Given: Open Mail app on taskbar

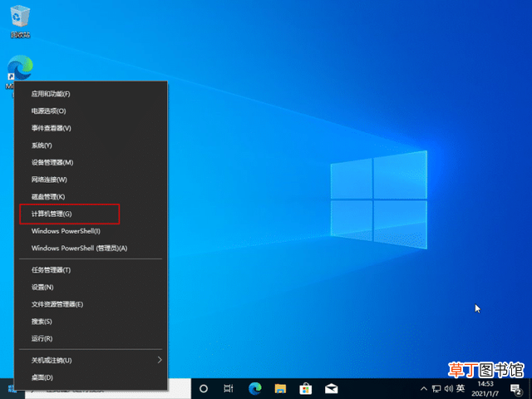Looking at the screenshot, I should [x=331, y=388].
